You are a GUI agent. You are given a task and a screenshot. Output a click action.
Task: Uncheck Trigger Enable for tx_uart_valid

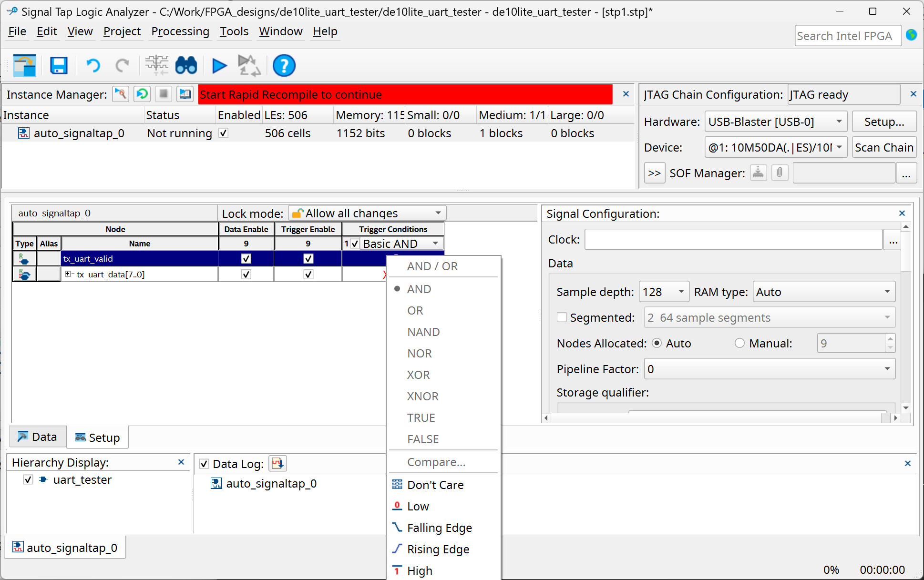308,259
